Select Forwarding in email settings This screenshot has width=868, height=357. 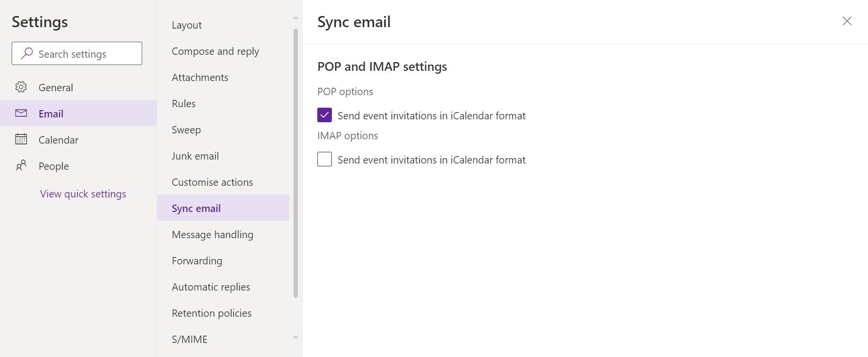197,261
